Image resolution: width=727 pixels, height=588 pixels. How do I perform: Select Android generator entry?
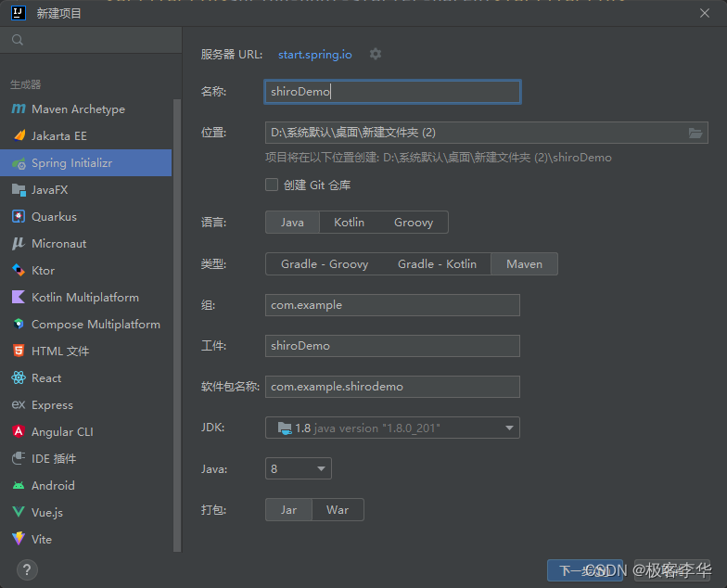(x=85, y=486)
